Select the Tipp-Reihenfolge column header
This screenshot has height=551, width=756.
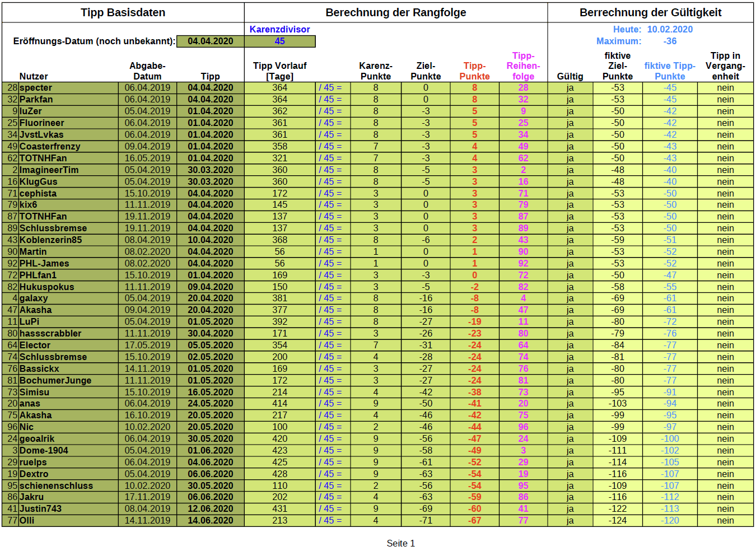pos(523,66)
